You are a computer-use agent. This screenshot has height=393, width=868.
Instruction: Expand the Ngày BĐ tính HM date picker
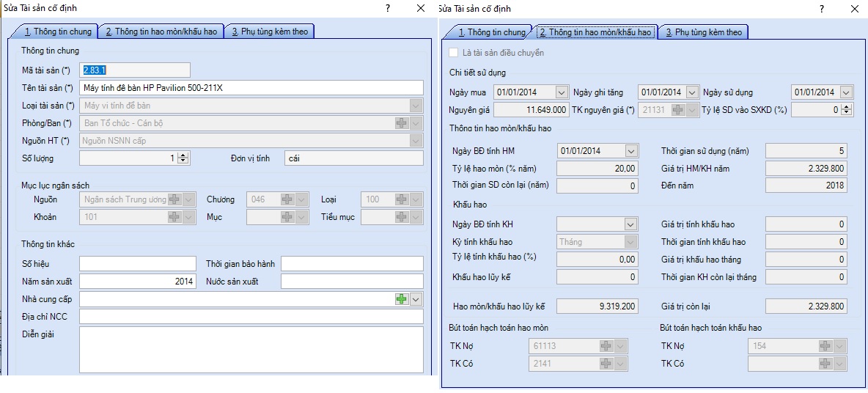(631, 151)
